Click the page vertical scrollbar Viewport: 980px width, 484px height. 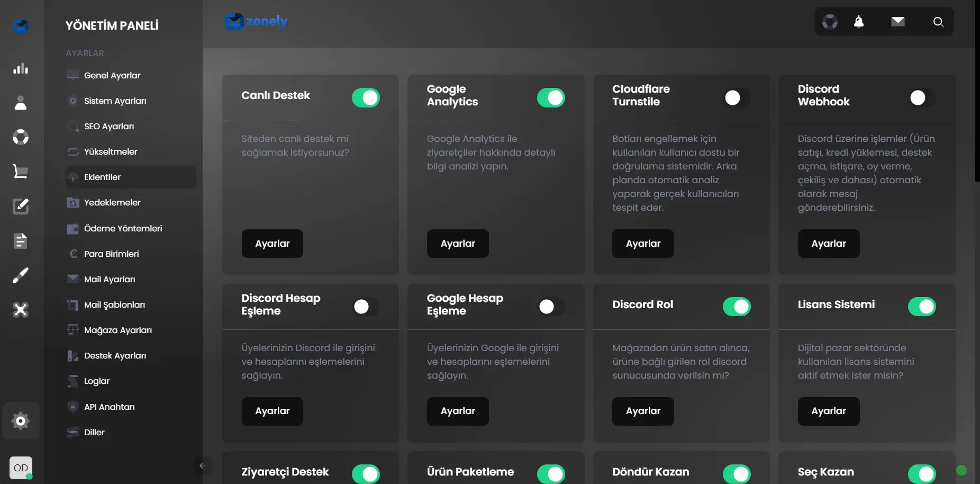[977, 91]
